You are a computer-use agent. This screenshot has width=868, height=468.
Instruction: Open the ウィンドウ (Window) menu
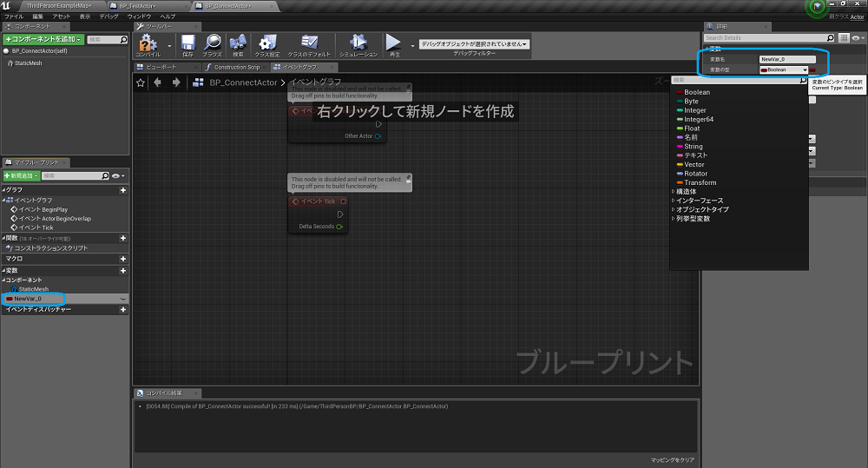pos(140,16)
